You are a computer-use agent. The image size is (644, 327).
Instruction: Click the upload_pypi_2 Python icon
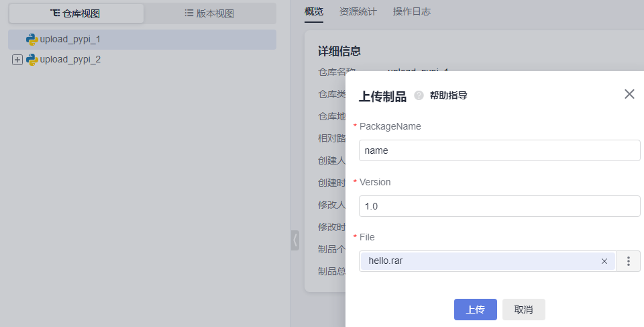click(32, 60)
